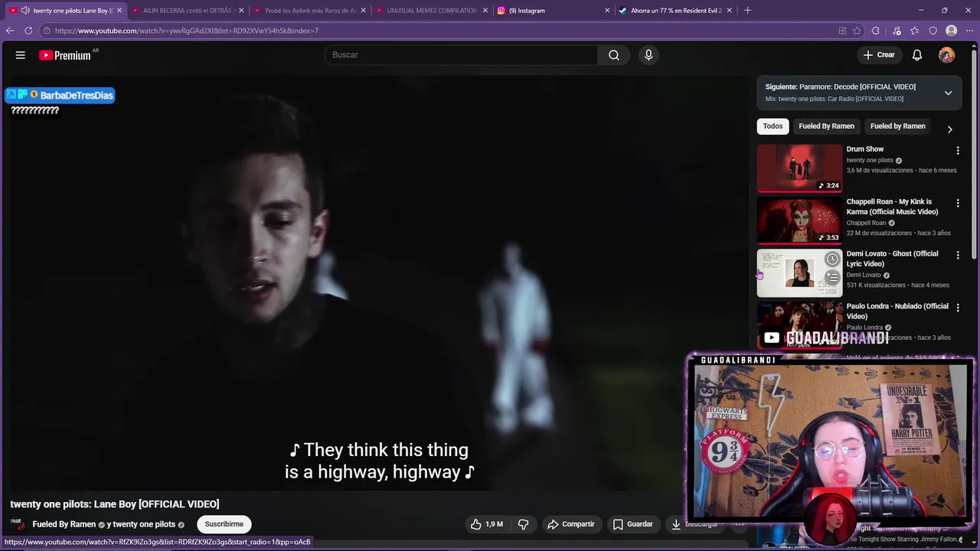Click the Siguiente Paramore Decode header text
The image size is (980, 551).
[840, 87]
